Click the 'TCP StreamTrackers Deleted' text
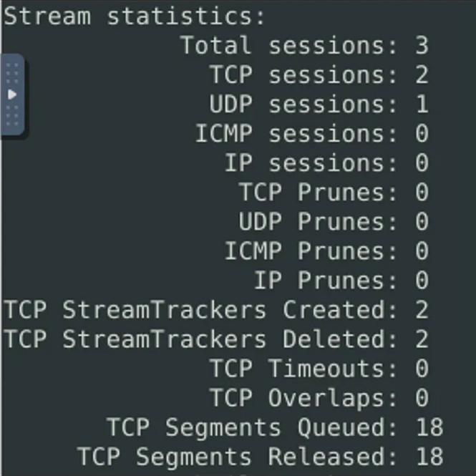This screenshot has height=476, width=476. click(200, 339)
